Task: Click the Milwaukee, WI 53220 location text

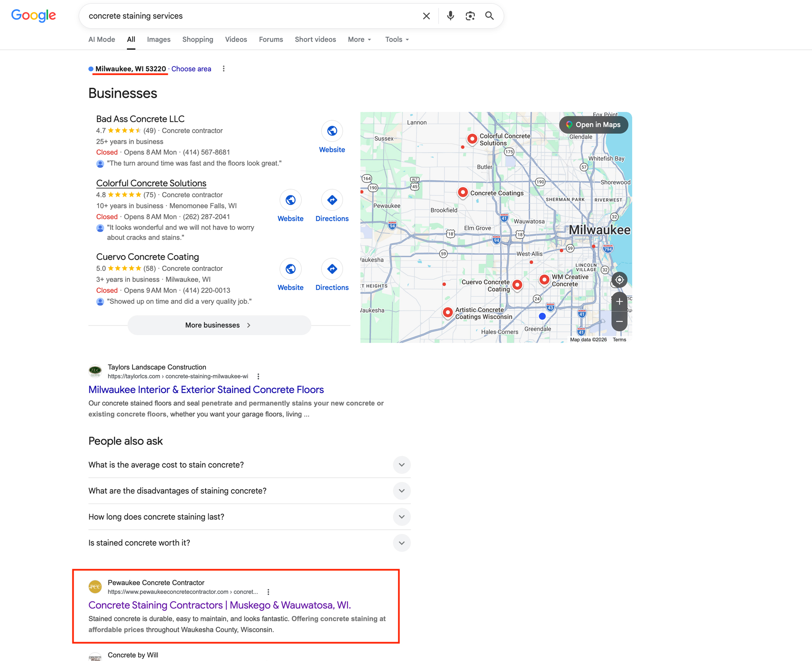Action: click(131, 69)
